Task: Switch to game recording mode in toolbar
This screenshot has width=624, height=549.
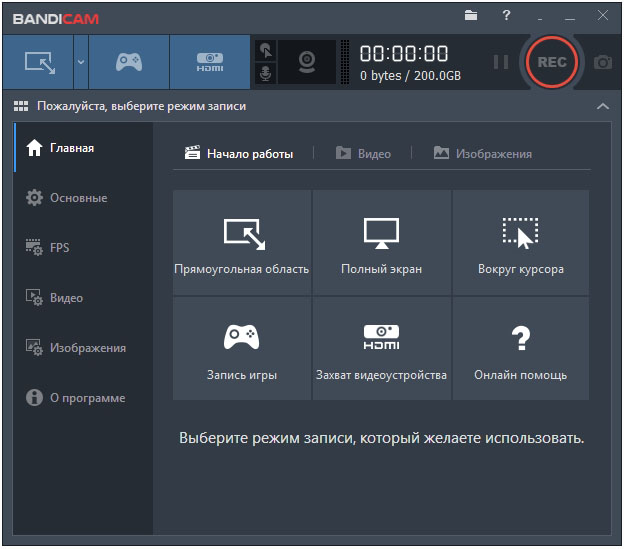Action: point(129,62)
